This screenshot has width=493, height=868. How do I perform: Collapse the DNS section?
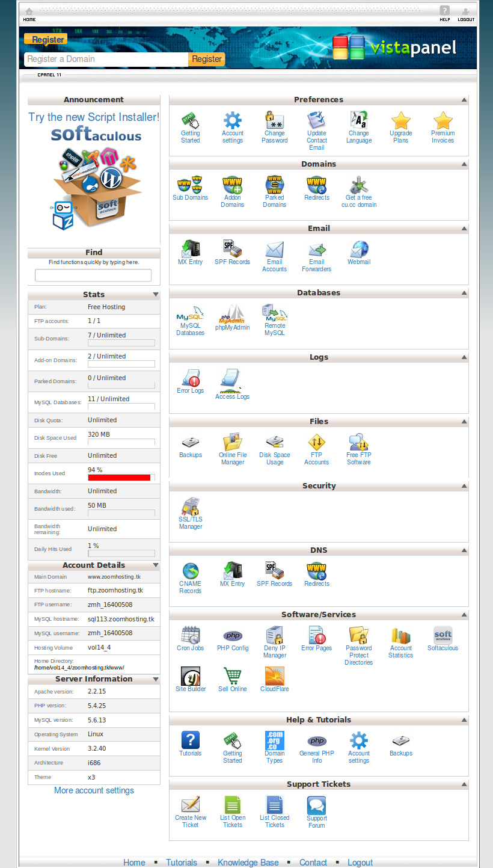[x=464, y=550]
